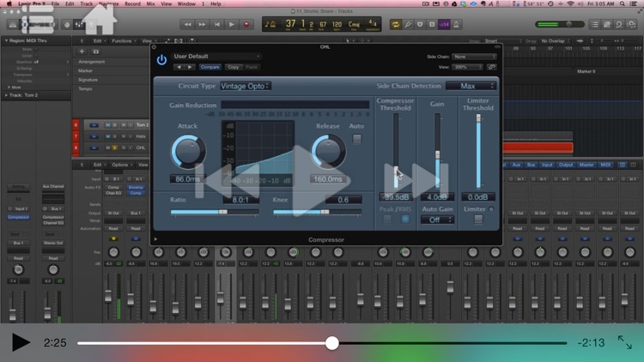Click the Logic transport Rewind button
This screenshot has width=644, height=362.
(187, 25)
